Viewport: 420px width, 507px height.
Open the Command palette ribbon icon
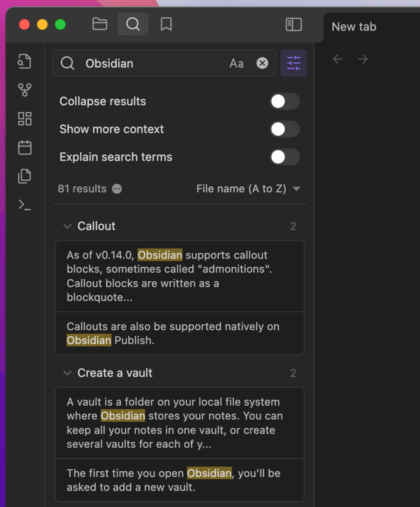25,205
